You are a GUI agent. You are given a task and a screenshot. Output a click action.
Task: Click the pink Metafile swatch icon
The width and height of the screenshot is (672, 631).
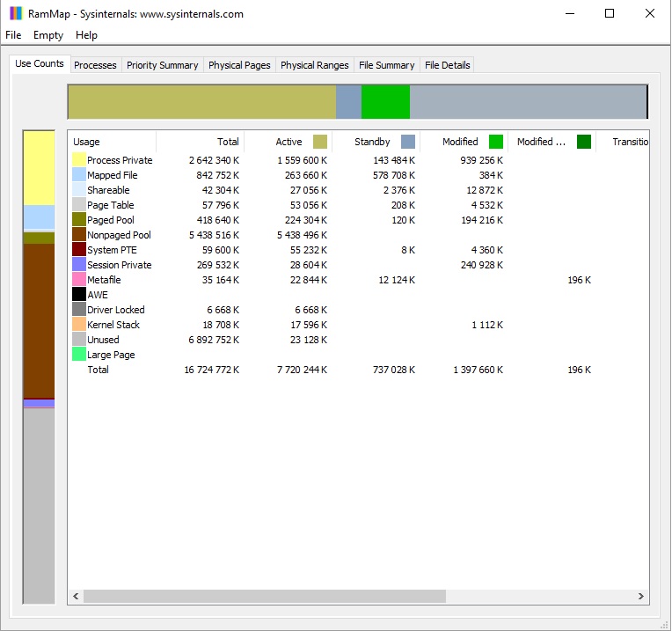79,280
